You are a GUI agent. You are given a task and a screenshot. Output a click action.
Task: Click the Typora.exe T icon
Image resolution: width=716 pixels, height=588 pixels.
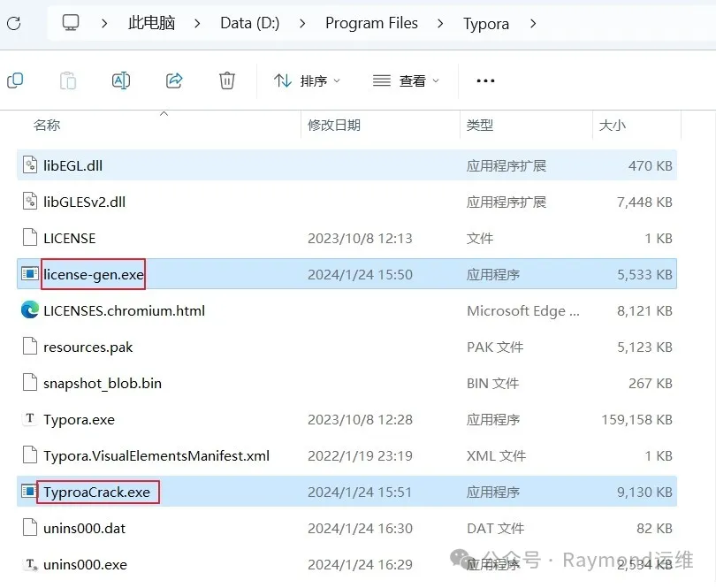30,418
